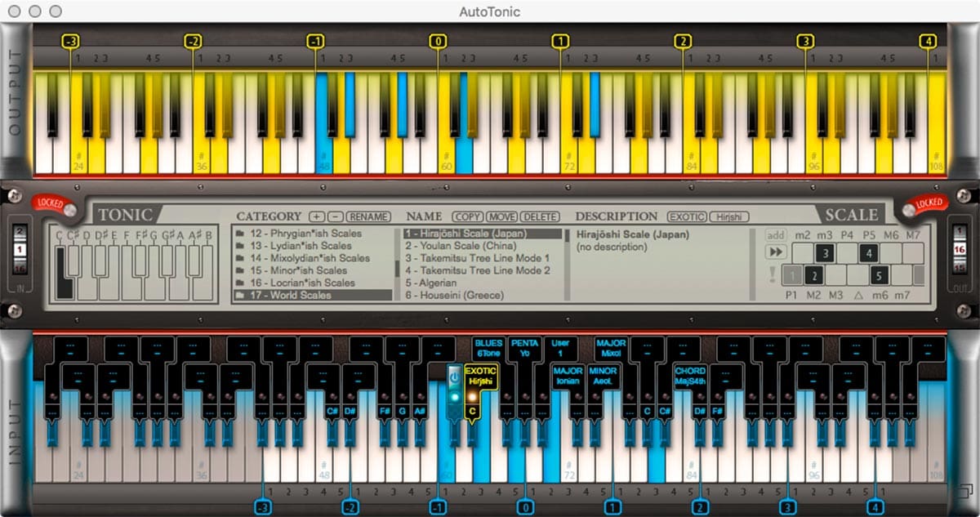The image size is (980, 517).
Task: Click the CHORD MajS4th key label
Action: click(690, 376)
